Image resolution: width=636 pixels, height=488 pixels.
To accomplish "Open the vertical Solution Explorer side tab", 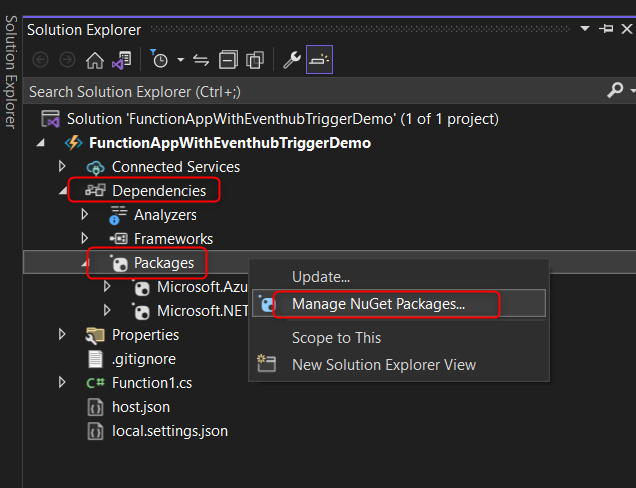I will (10, 70).
